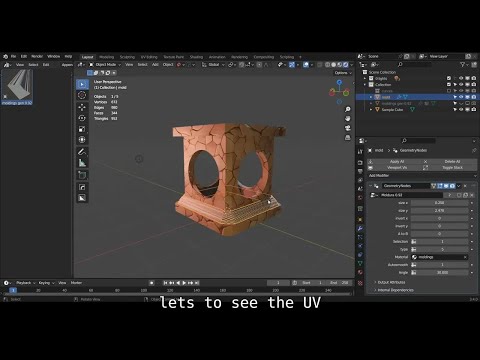
Task: Open the viewport Options dropdown
Action: 343,73
